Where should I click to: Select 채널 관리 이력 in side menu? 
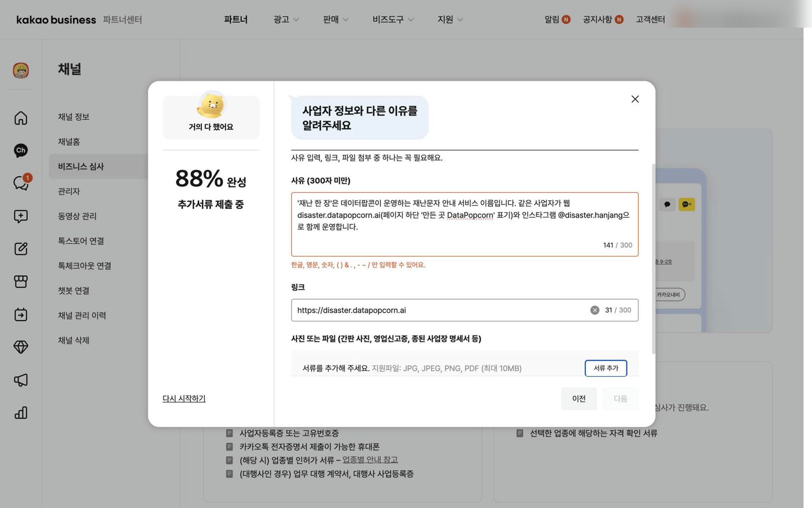[82, 315]
